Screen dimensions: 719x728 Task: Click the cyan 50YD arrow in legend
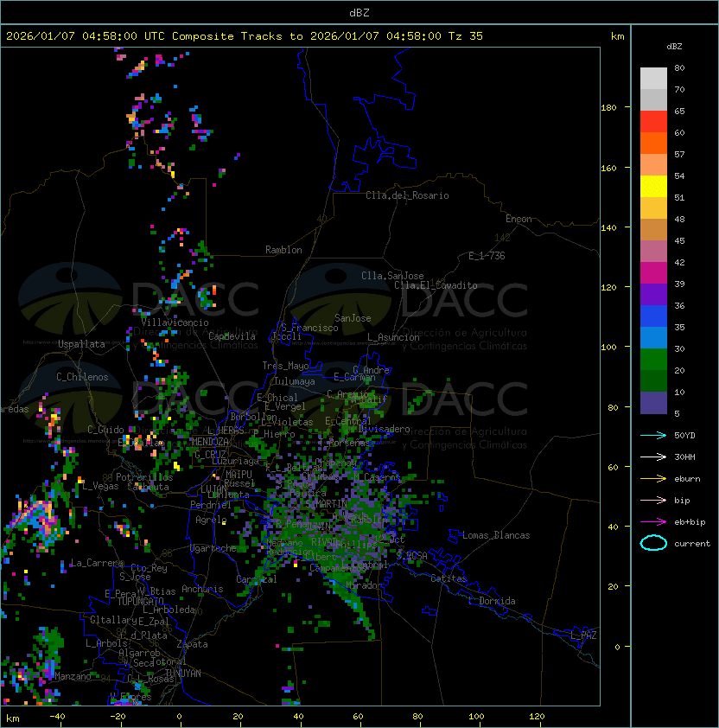[653, 436]
